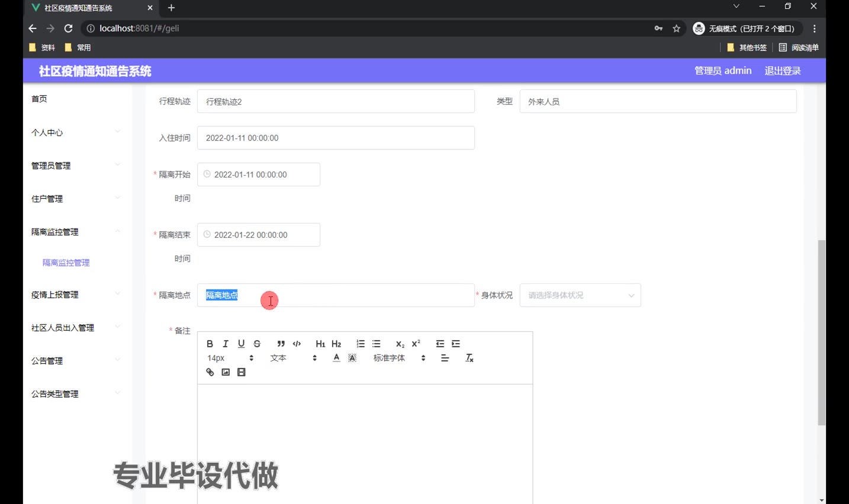Viewport: 849px width, 504px height.
Task: Apply the ordered list format
Action: (361, 344)
